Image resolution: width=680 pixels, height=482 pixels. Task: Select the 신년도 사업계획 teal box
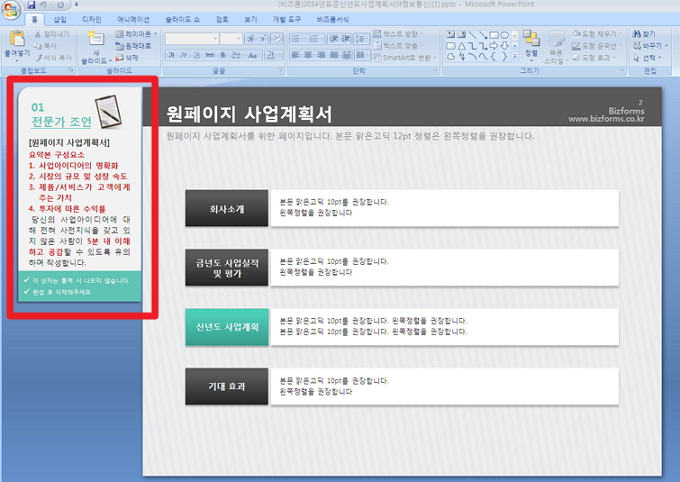[226, 327]
